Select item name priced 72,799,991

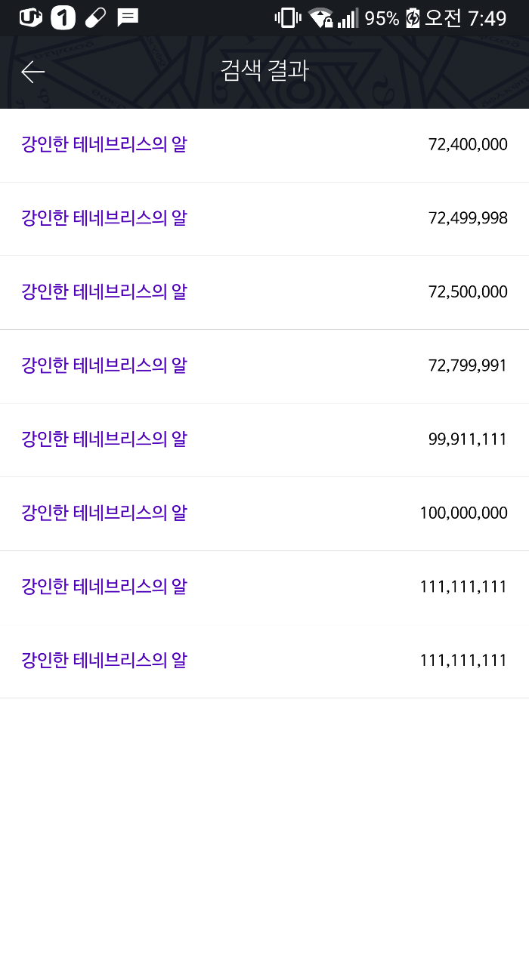pyautogui.click(x=104, y=365)
